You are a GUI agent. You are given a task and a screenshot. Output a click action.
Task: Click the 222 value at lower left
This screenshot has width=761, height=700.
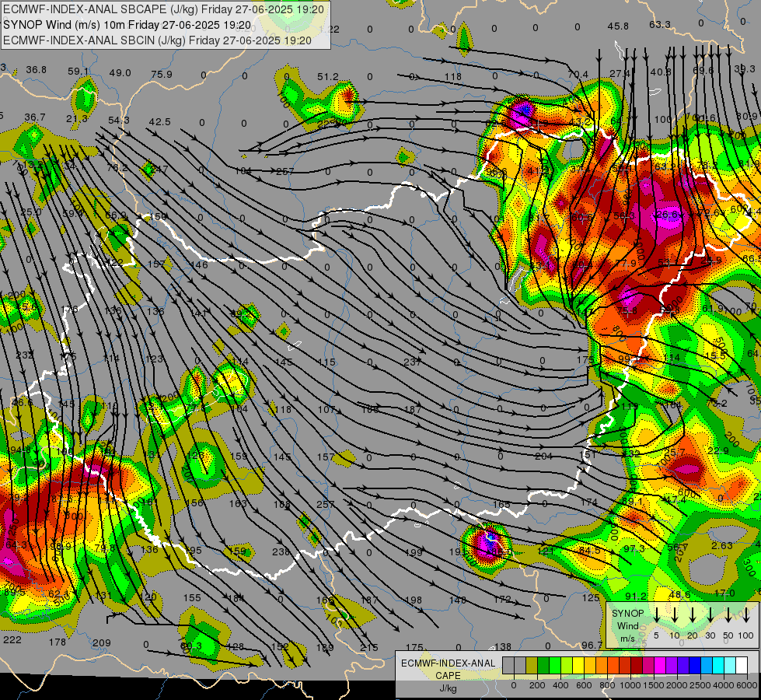point(12,640)
